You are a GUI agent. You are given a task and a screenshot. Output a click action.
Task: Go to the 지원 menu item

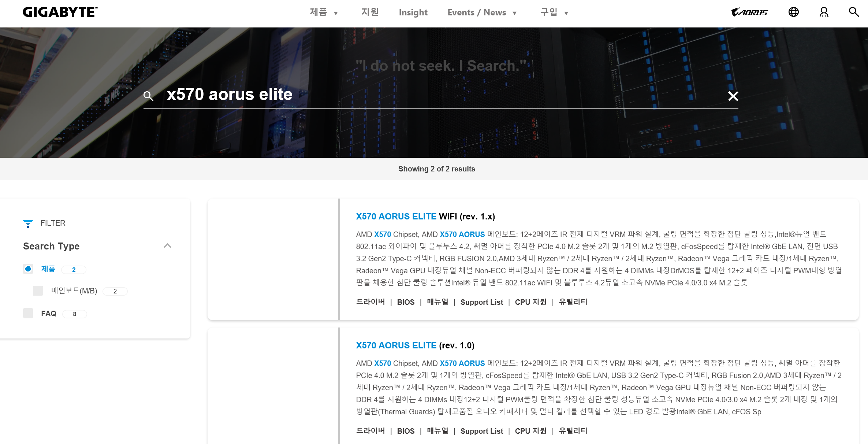(370, 12)
